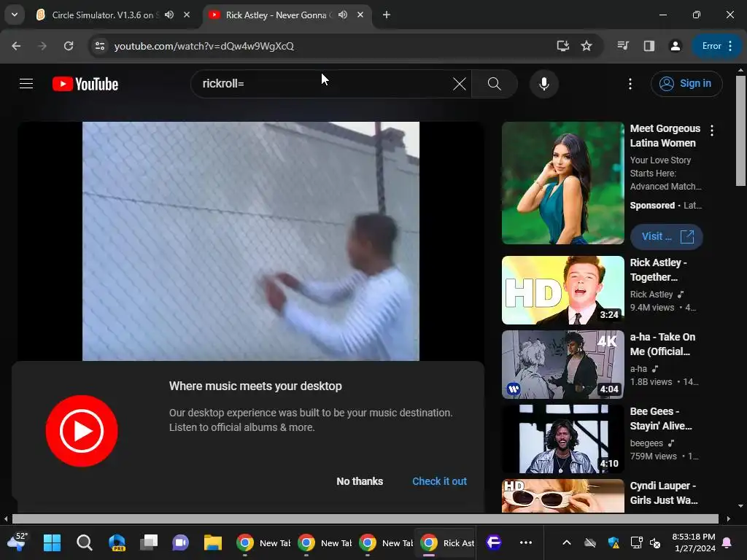Image resolution: width=747 pixels, height=560 pixels.
Task: Open the clock and date 8:53:18 PM
Action: pos(694,542)
